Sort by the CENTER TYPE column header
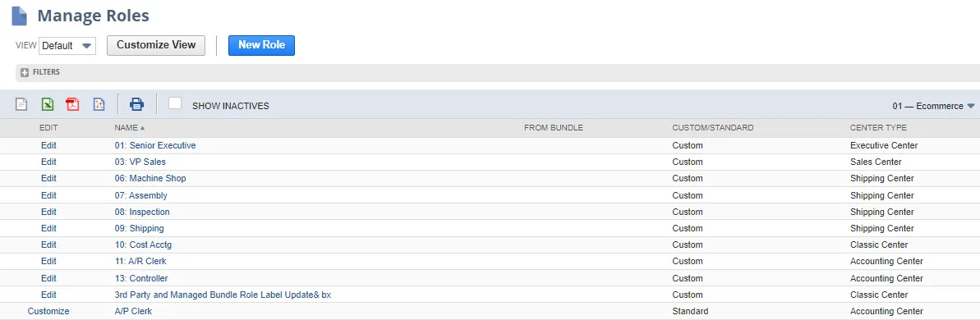This screenshot has width=980, height=320. 878,128
